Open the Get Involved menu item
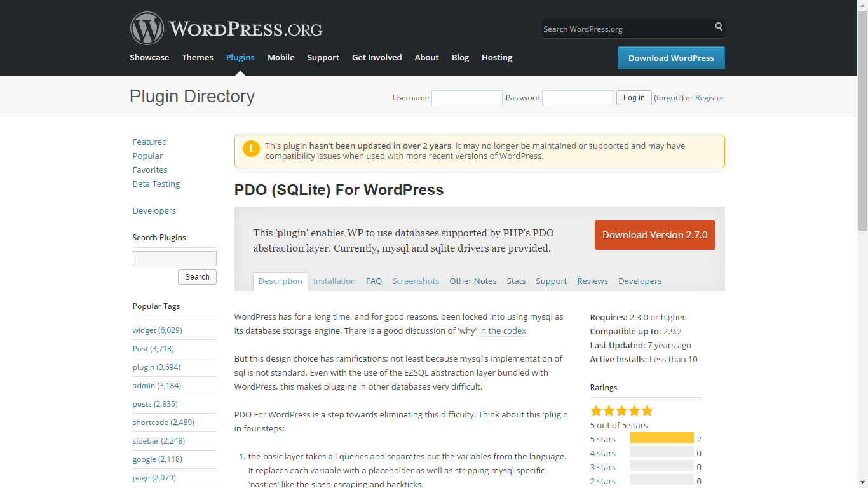Viewport: 868px width, 488px height. (377, 57)
